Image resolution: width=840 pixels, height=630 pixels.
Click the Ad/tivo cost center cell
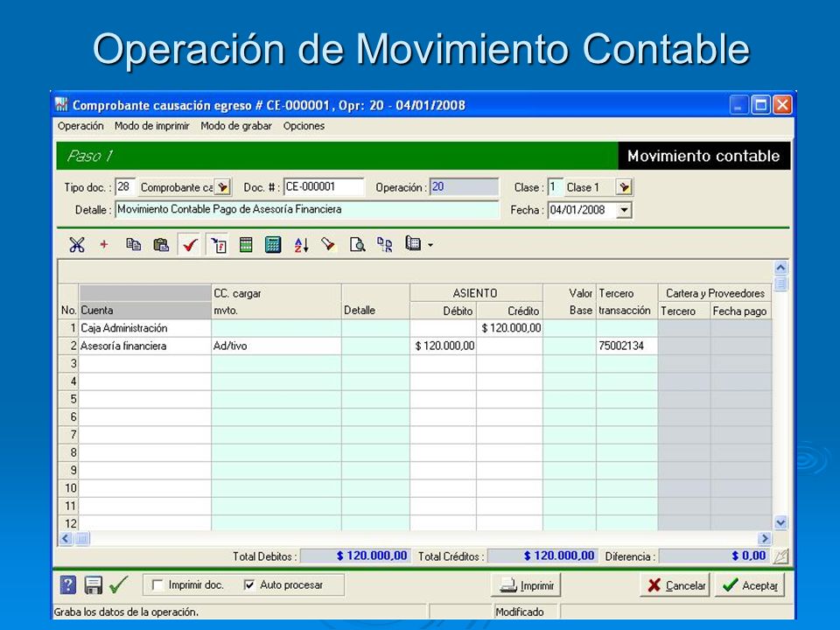pos(276,346)
